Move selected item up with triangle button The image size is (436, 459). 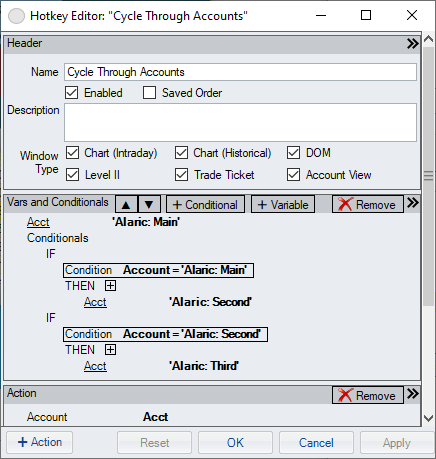126,204
